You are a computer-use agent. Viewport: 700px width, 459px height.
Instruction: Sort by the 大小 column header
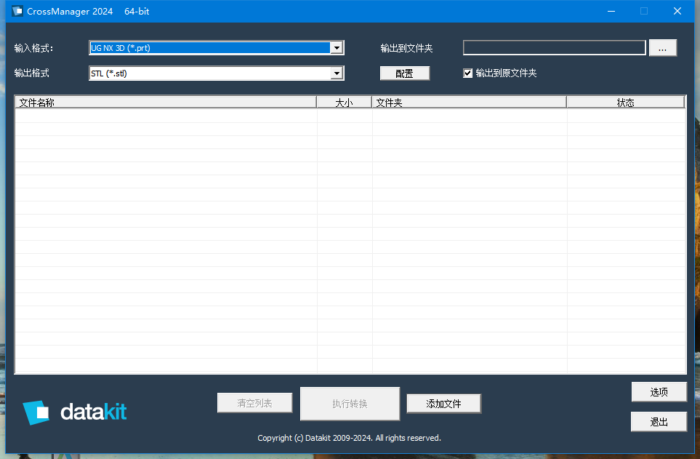(x=344, y=102)
